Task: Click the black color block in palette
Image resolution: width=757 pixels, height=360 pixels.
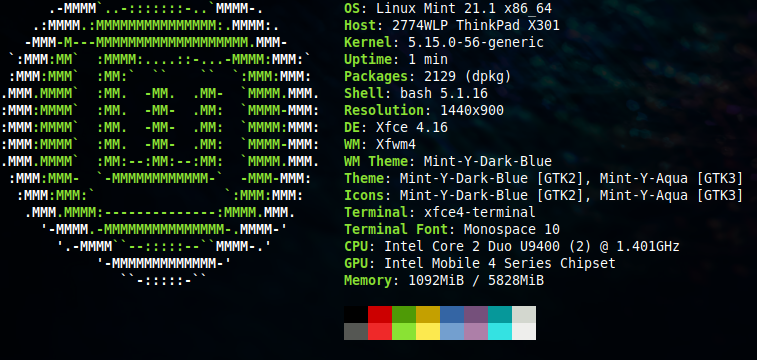Action: pos(356,314)
